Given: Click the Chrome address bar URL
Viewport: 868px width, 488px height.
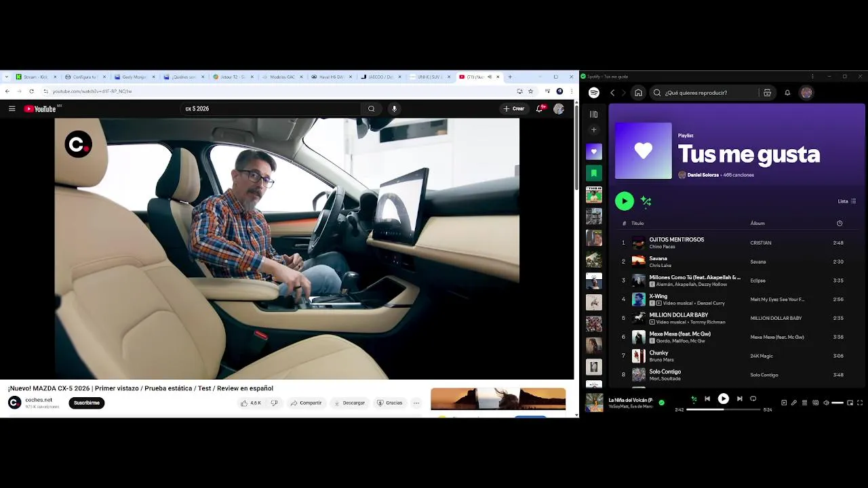Looking at the screenshot, I should click(92, 91).
